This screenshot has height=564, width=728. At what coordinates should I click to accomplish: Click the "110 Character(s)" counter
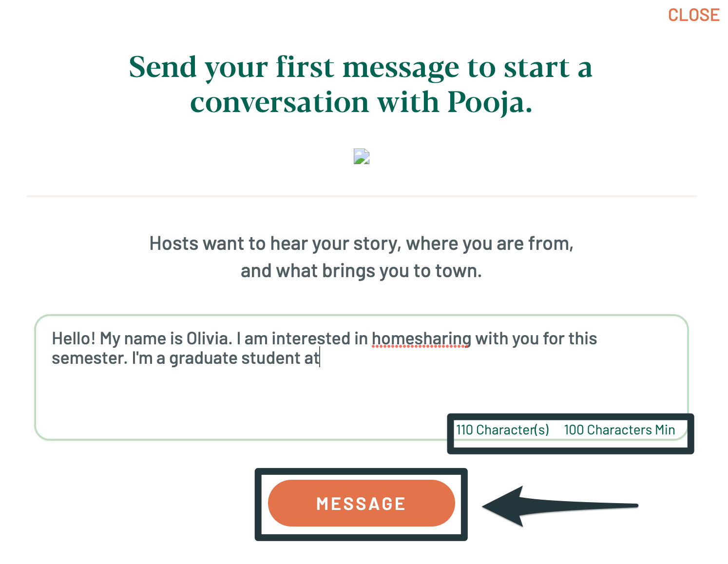(502, 430)
